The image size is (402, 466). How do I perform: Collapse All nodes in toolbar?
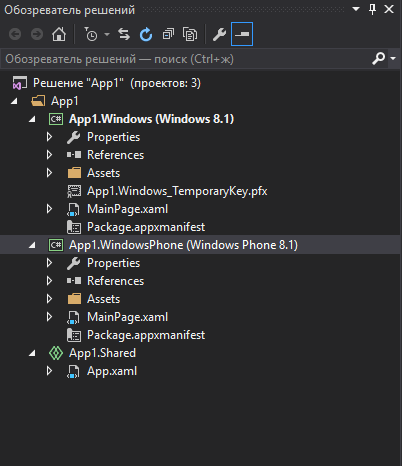168,34
